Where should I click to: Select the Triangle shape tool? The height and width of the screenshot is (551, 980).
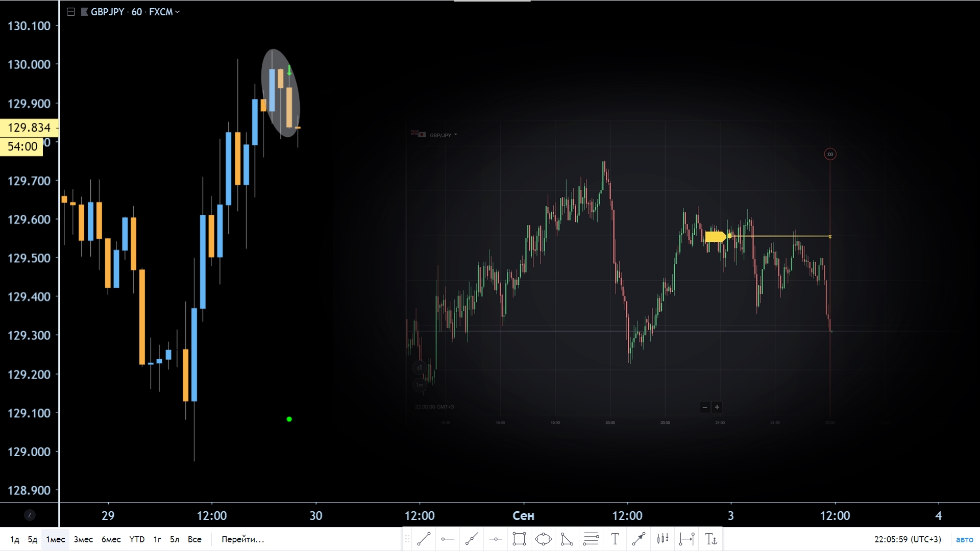pos(567,539)
